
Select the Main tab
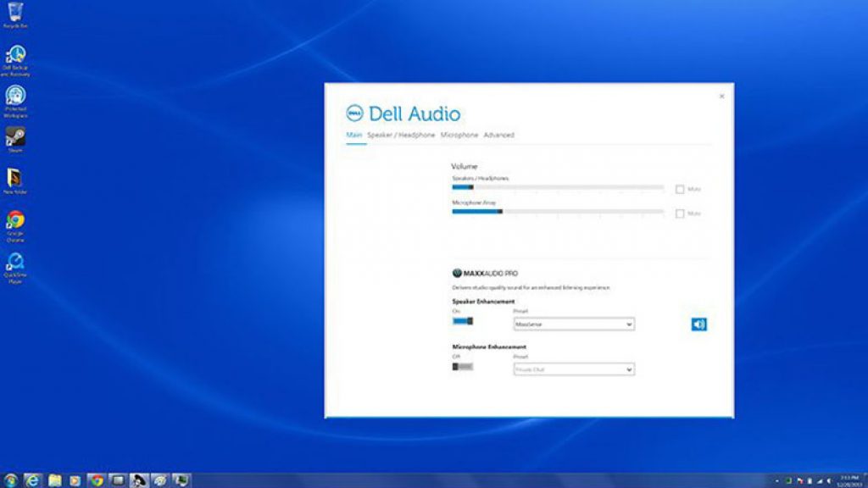point(353,135)
